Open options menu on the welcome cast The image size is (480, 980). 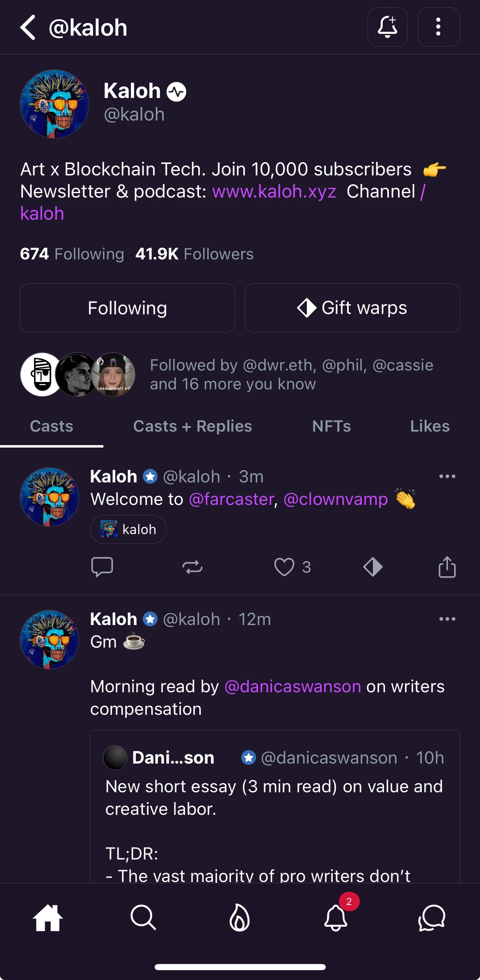pos(447,476)
